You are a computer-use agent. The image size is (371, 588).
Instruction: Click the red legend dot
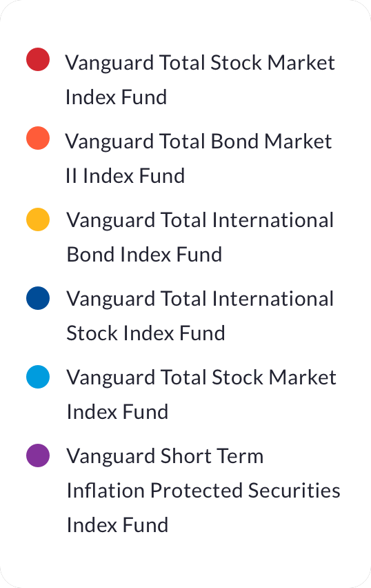[x=38, y=59]
